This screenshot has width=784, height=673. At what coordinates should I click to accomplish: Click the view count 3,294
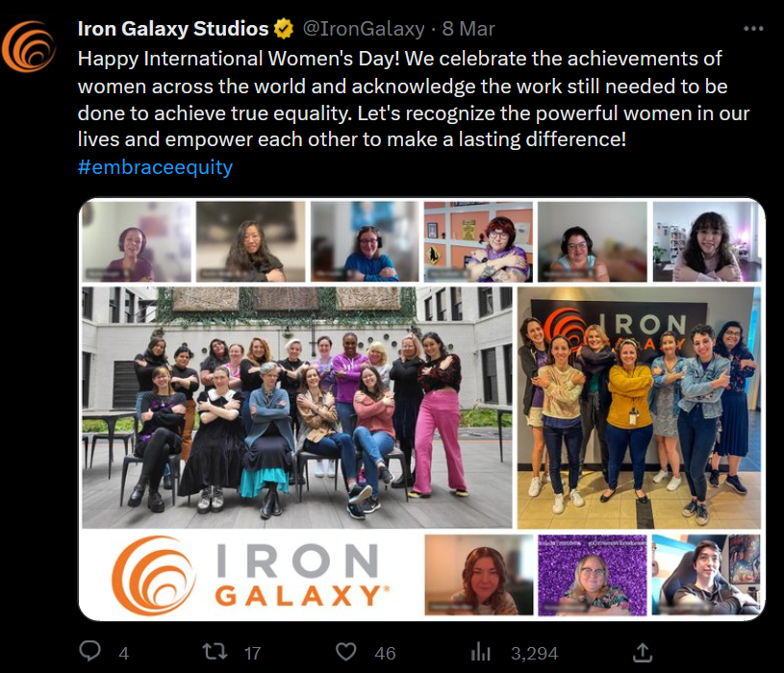coord(534,653)
